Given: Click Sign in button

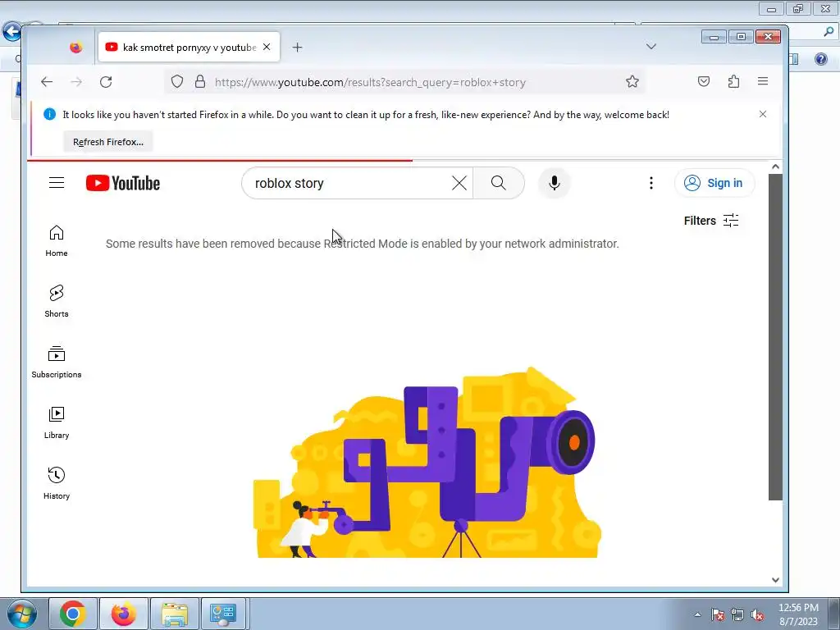Looking at the screenshot, I should click(x=714, y=183).
